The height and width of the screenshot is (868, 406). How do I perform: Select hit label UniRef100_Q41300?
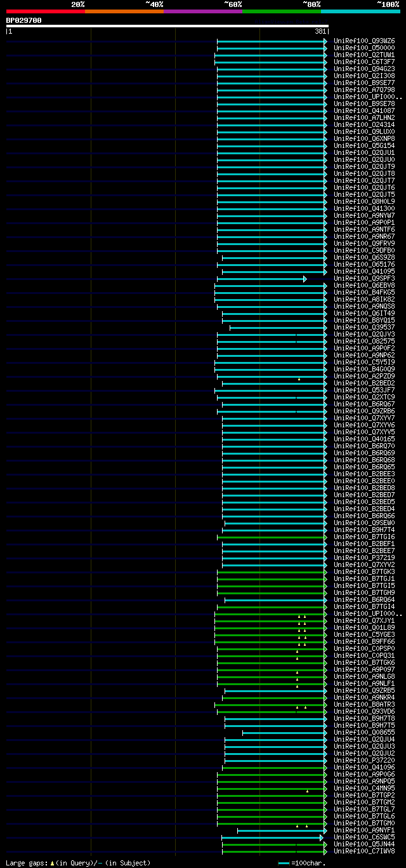coord(364,208)
